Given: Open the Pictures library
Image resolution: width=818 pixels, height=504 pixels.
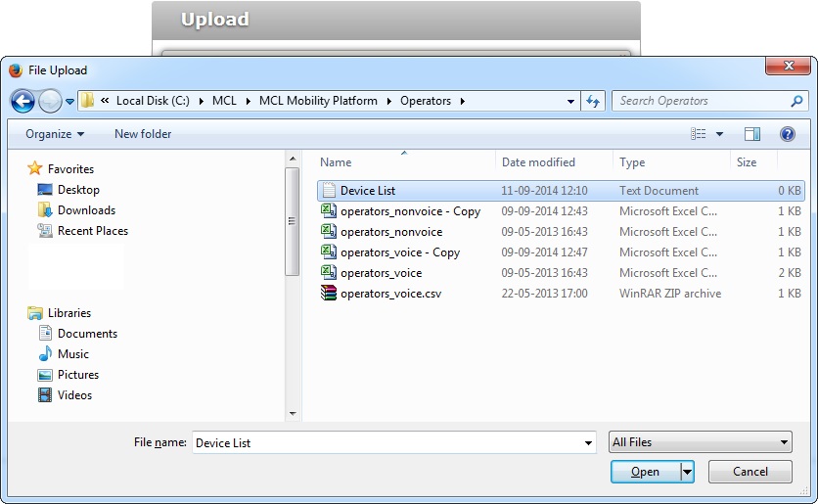Looking at the screenshot, I should tap(78, 375).
